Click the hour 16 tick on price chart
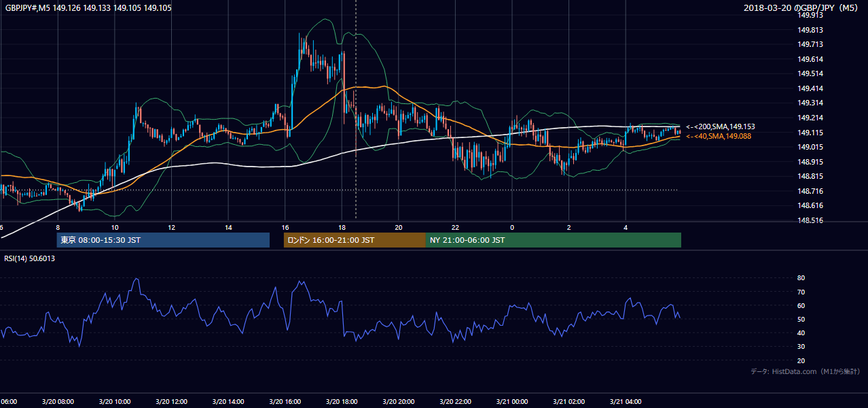868x408 pixels. pos(285,227)
